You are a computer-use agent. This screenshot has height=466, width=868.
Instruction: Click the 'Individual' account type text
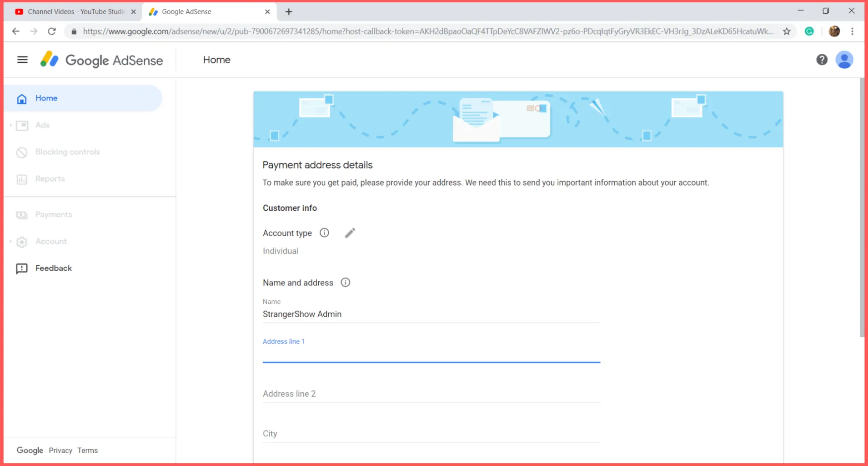click(x=281, y=251)
